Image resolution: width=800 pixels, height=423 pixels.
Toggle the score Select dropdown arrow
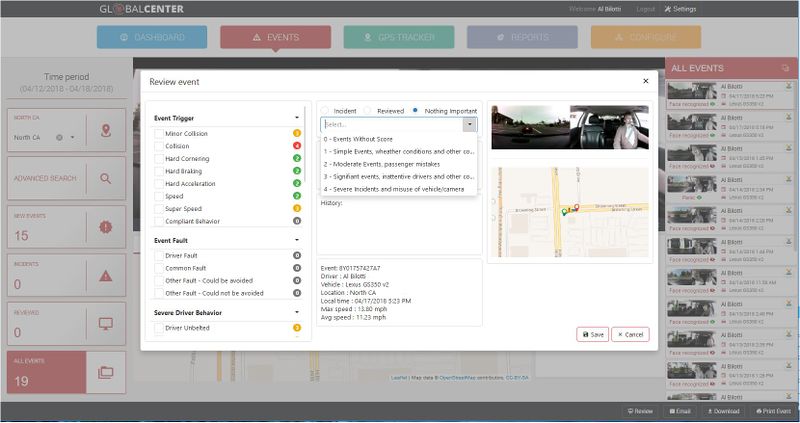pos(469,125)
